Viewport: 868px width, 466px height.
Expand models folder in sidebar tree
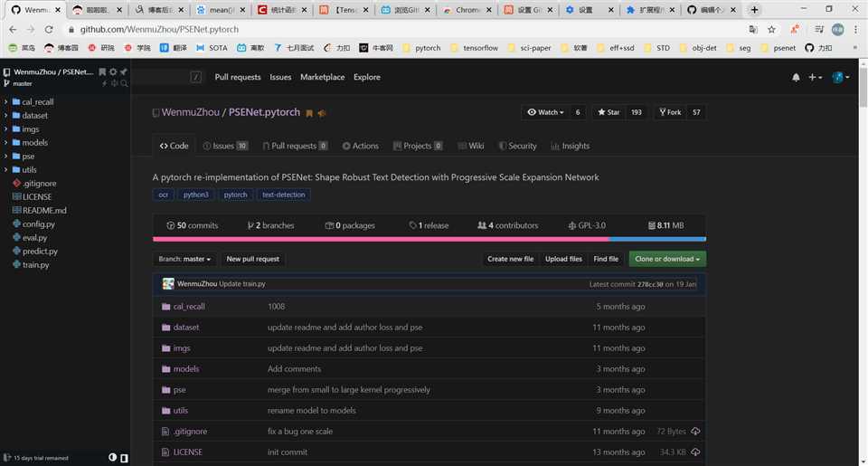point(6,142)
